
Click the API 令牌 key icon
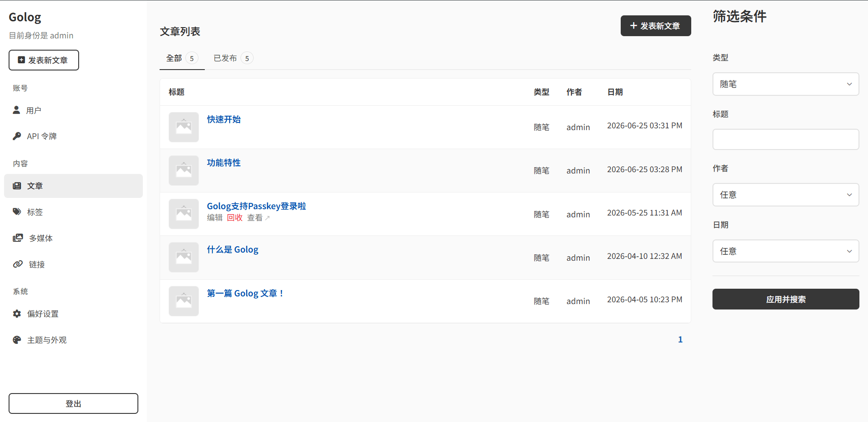click(17, 136)
